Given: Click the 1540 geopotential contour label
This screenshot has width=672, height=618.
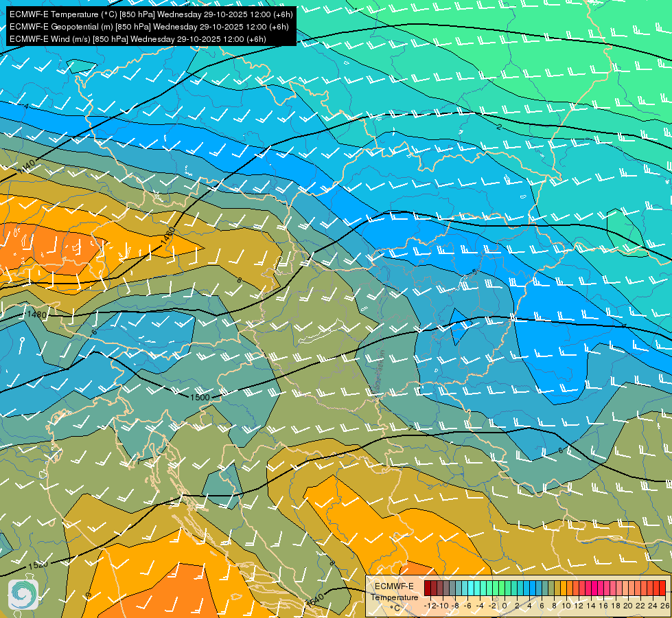Looking at the screenshot, I should pyautogui.click(x=316, y=599).
